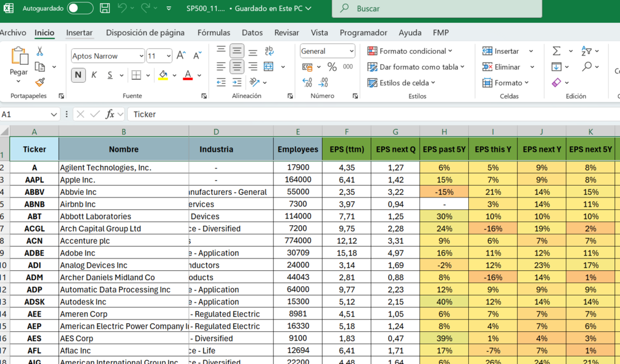
Task: Open Formato condicional menu
Action: (410, 51)
